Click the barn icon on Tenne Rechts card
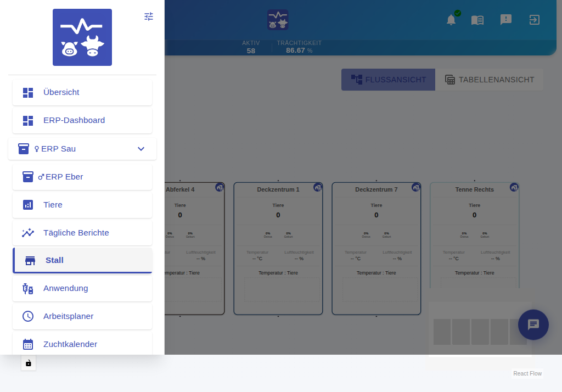The image size is (562, 392). pyautogui.click(x=514, y=187)
